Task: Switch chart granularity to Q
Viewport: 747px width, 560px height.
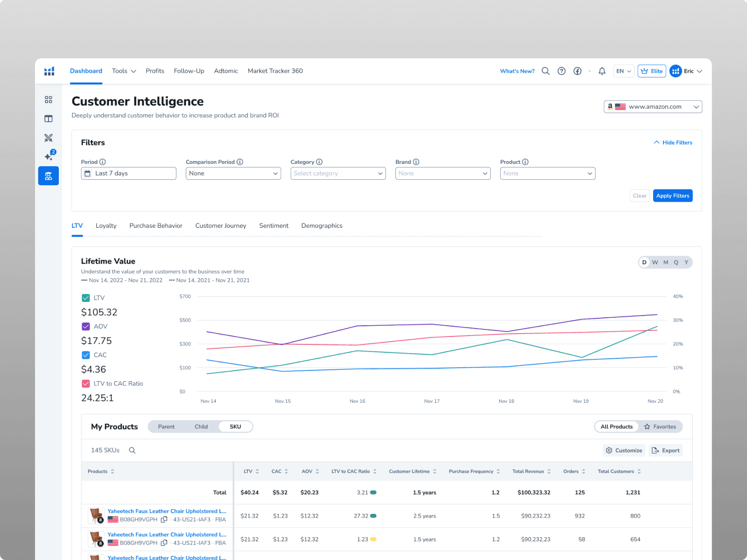Action: click(x=676, y=262)
